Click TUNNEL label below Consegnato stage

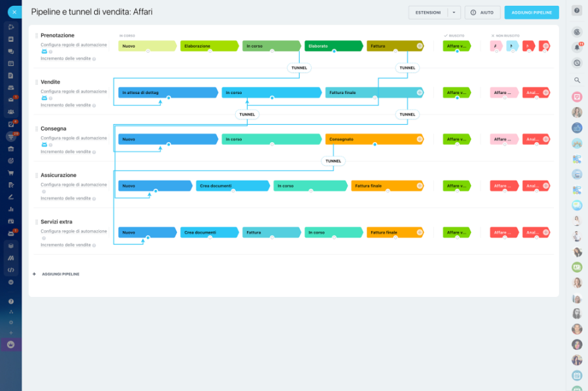pos(333,161)
